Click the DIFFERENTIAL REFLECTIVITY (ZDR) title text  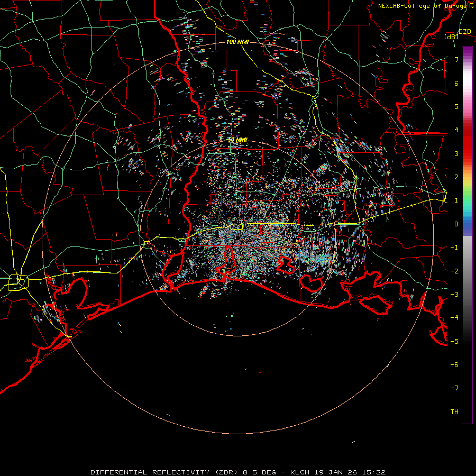pos(165,472)
